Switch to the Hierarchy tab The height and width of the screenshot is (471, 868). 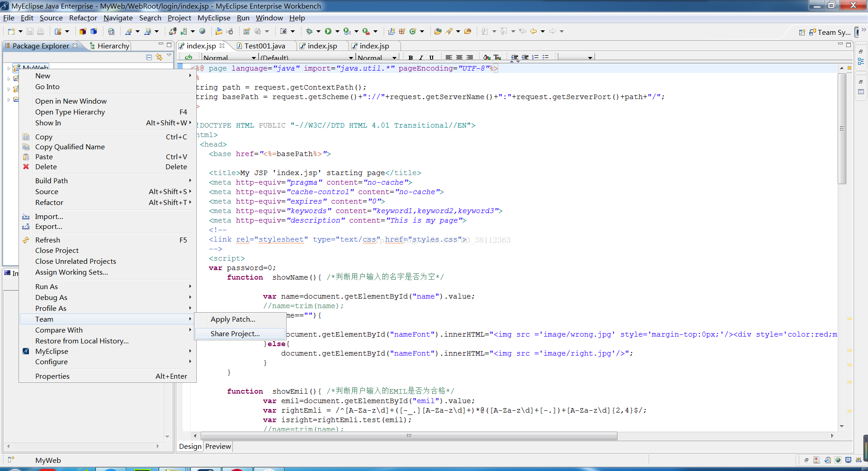(x=109, y=46)
